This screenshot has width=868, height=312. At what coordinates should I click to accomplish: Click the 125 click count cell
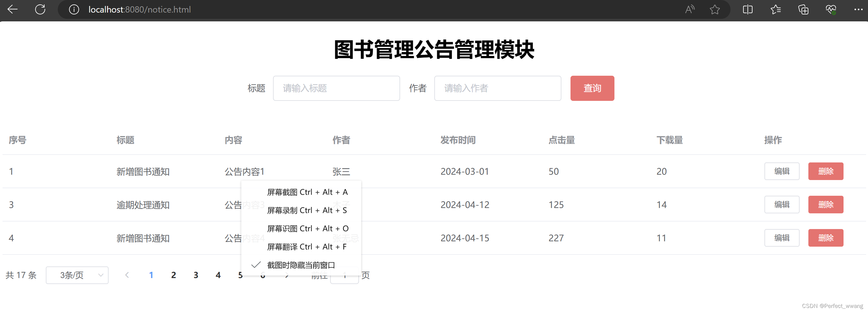pos(556,205)
